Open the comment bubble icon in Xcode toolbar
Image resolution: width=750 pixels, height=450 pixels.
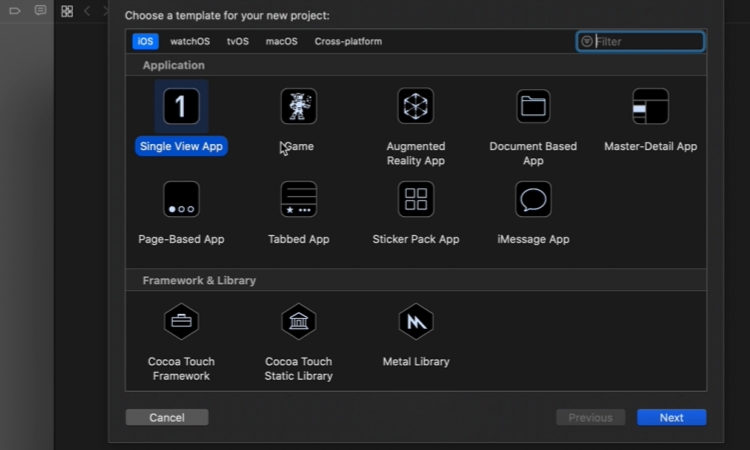(41, 10)
